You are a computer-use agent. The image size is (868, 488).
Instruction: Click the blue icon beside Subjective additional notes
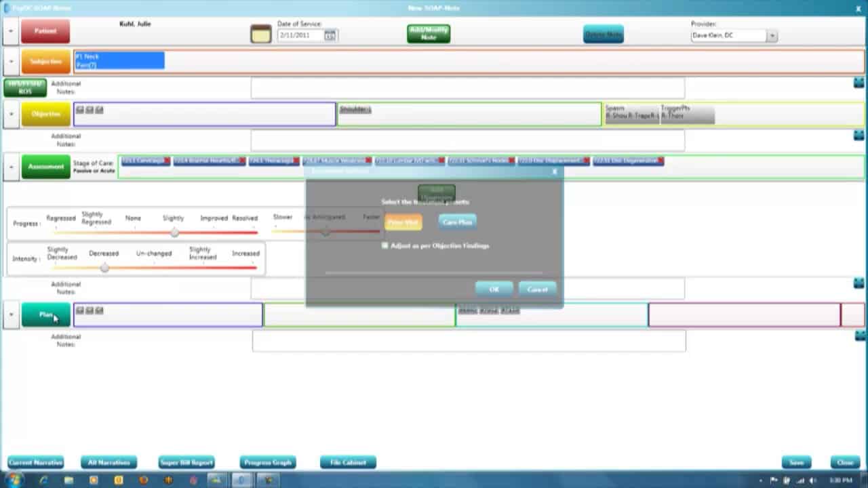[x=859, y=83]
